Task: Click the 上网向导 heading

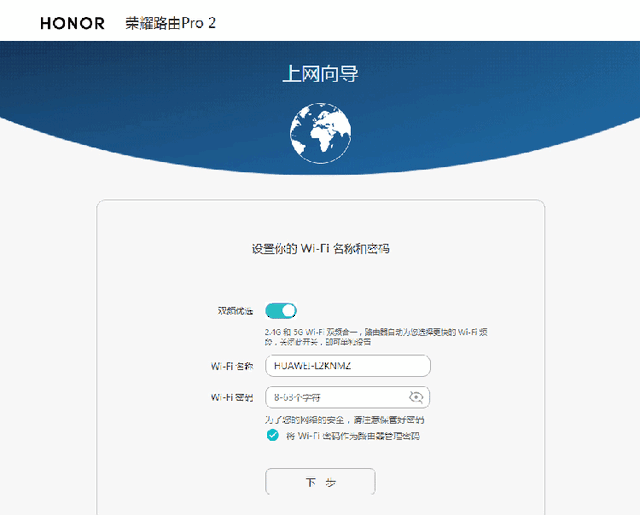Action: (x=320, y=74)
